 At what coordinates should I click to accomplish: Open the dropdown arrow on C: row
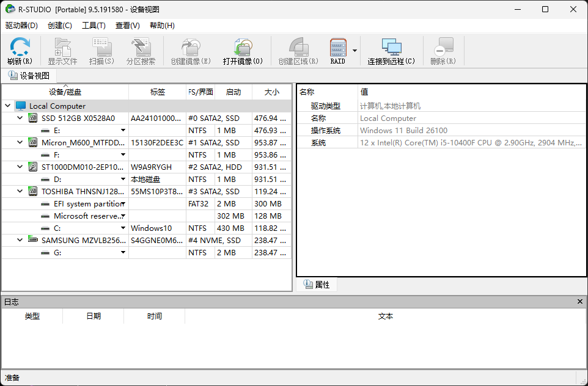pos(123,228)
